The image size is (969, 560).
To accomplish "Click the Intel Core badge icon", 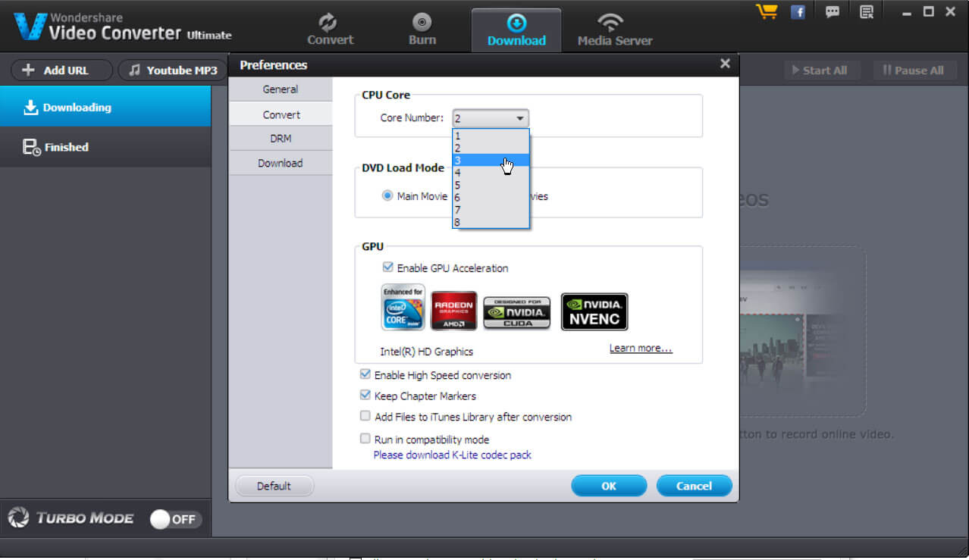I will (x=403, y=308).
